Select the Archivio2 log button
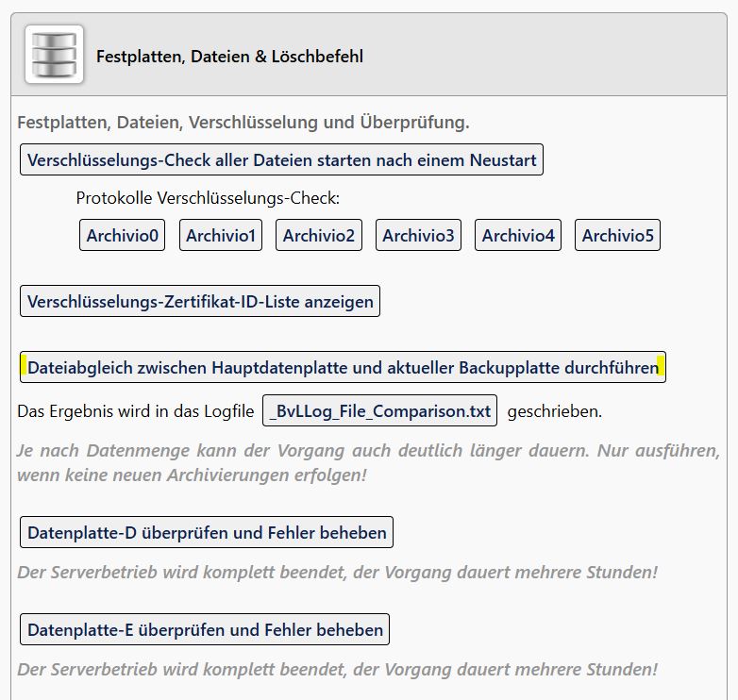This screenshot has height=700, width=738. [319, 236]
